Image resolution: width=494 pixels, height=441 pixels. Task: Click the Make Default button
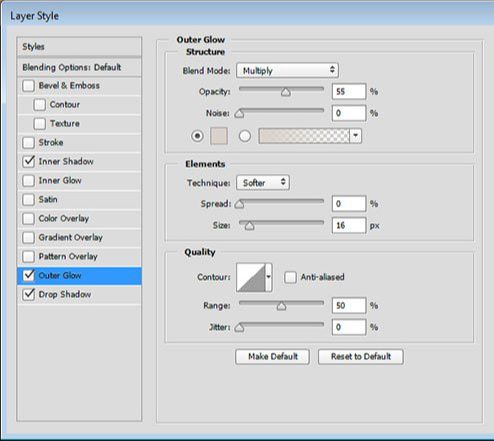coord(272,357)
